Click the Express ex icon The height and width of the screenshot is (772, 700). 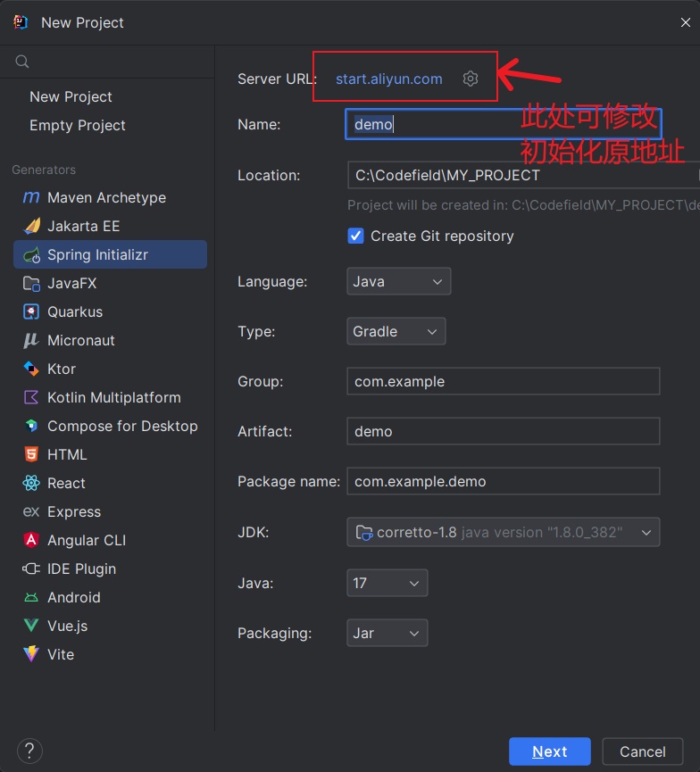point(31,511)
